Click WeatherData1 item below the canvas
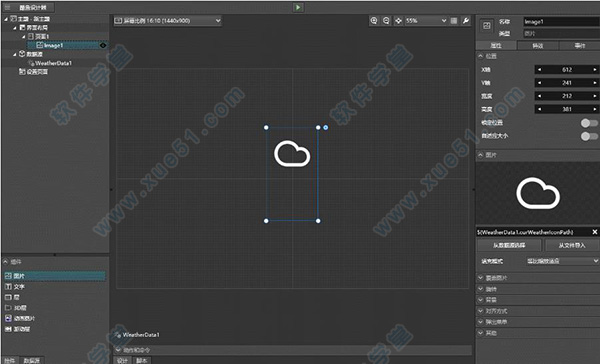 [137, 335]
